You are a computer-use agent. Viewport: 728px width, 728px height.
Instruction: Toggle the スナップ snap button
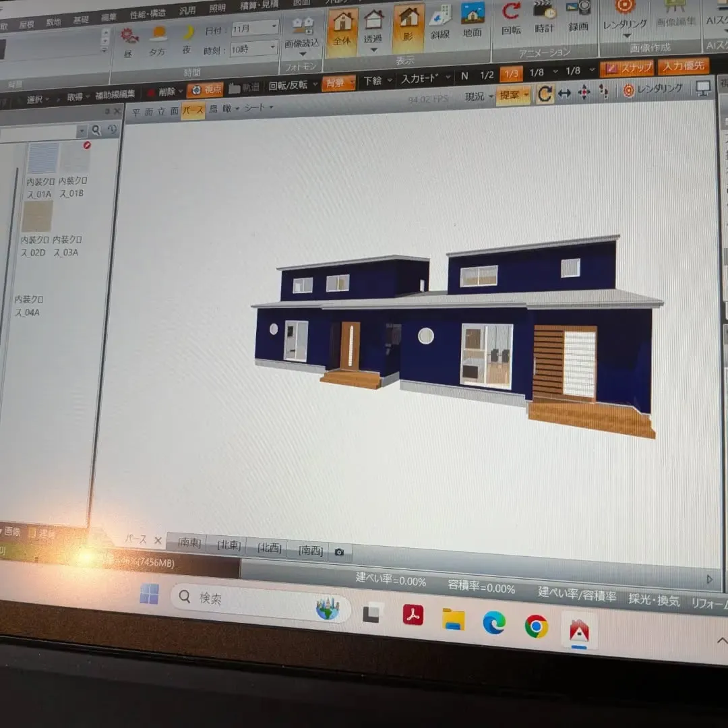click(628, 68)
